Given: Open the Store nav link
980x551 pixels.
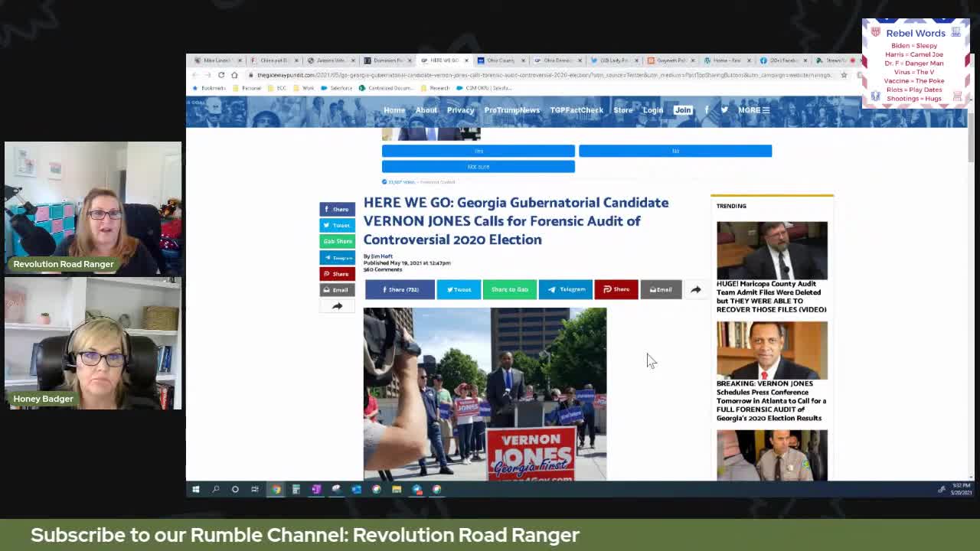Looking at the screenshot, I should pyautogui.click(x=622, y=110).
